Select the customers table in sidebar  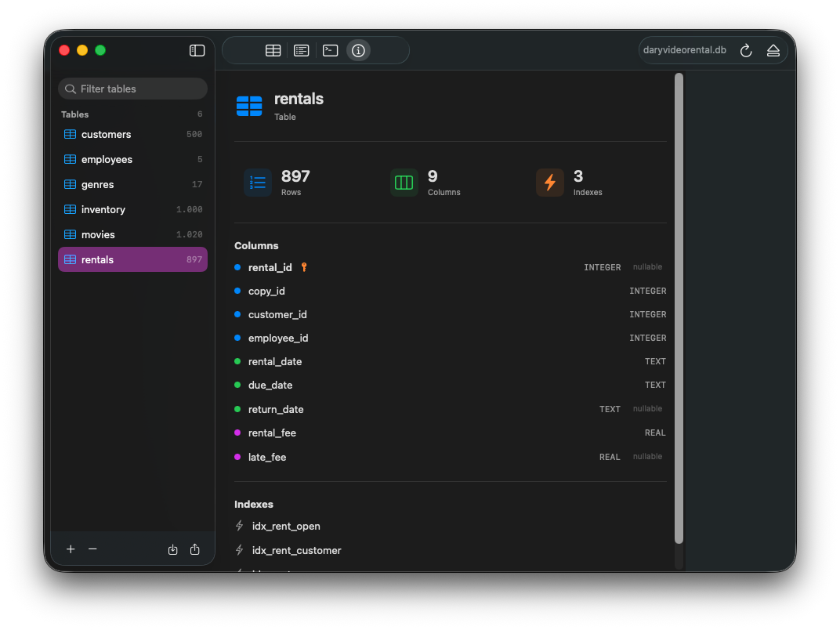[133, 135]
